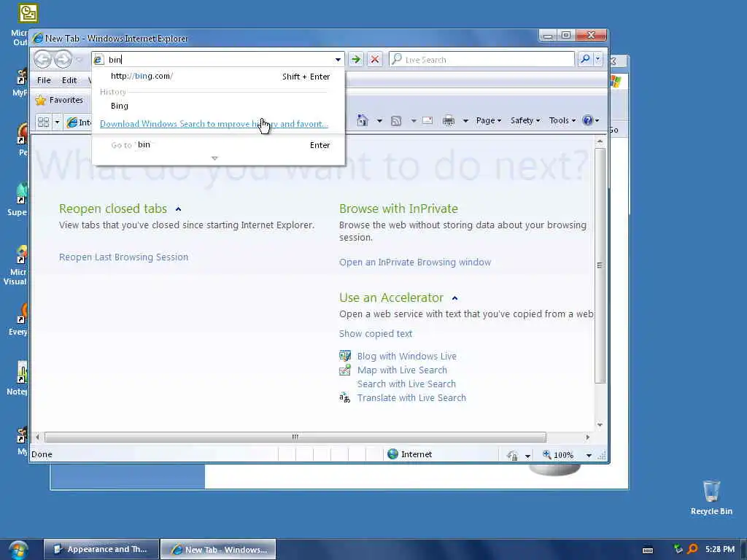Screen dimensions: 747x560
Task: Click the vertical scrollbar down arrow
Action: click(x=600, y=425)
